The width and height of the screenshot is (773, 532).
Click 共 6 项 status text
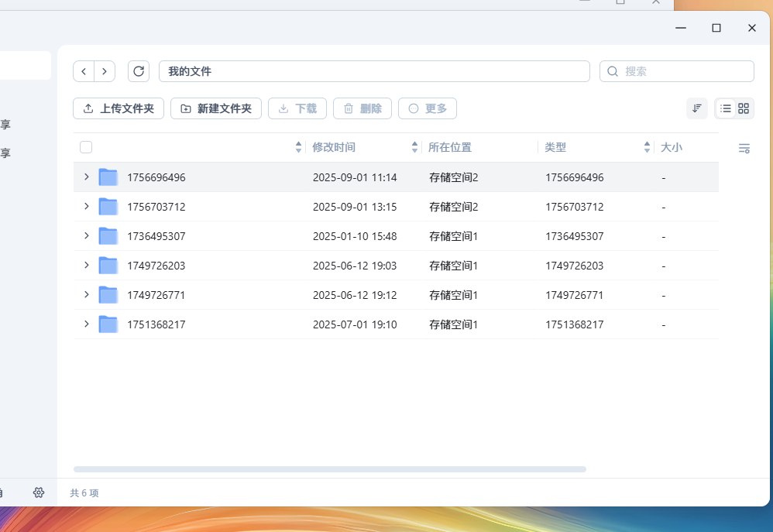(x=84, y=493)
